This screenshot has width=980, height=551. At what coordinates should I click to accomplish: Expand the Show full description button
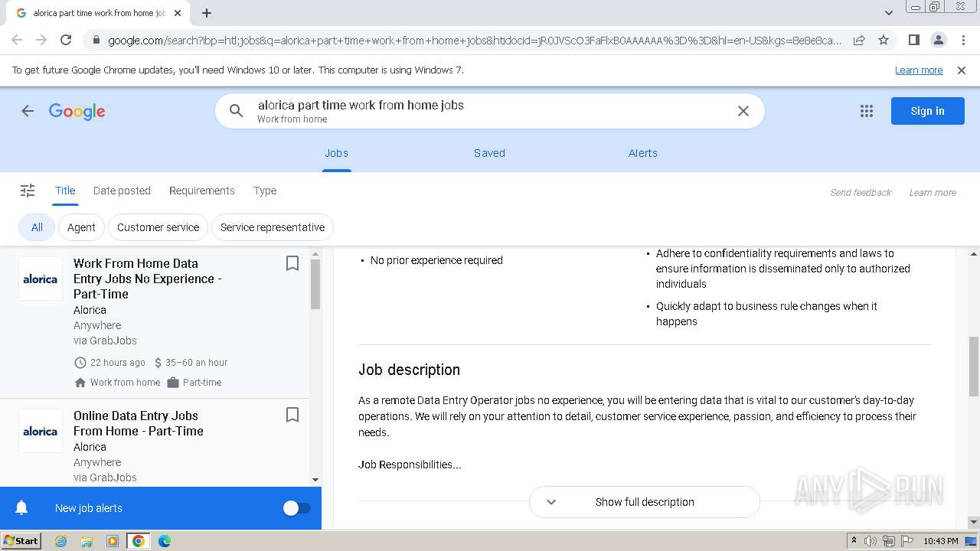645,502
